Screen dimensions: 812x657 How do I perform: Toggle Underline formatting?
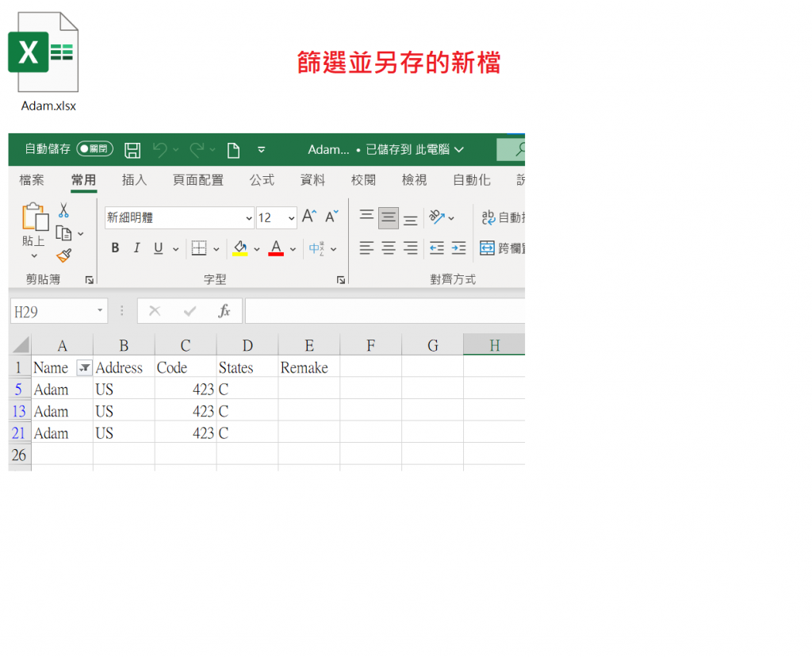coord(159,248)
